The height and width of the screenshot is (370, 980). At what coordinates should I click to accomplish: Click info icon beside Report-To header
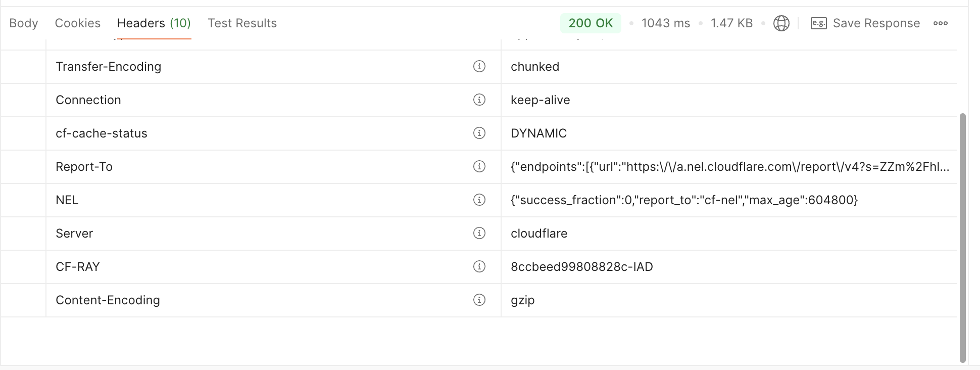coord(479,166)
